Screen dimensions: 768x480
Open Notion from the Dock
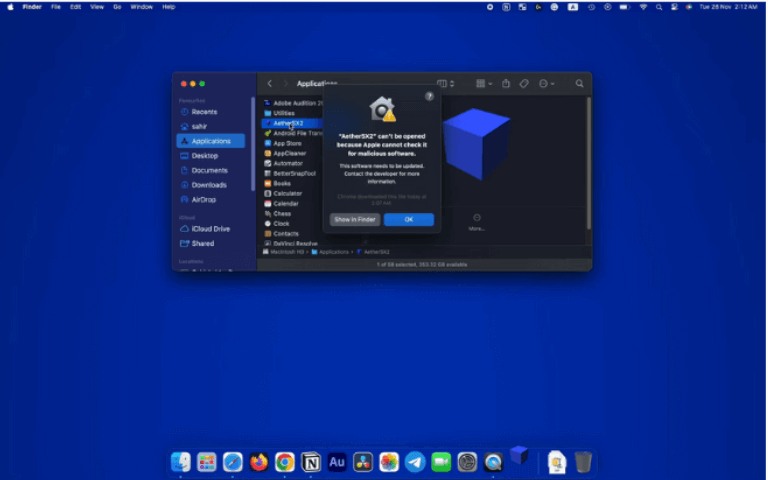click(x=311, y=462)
